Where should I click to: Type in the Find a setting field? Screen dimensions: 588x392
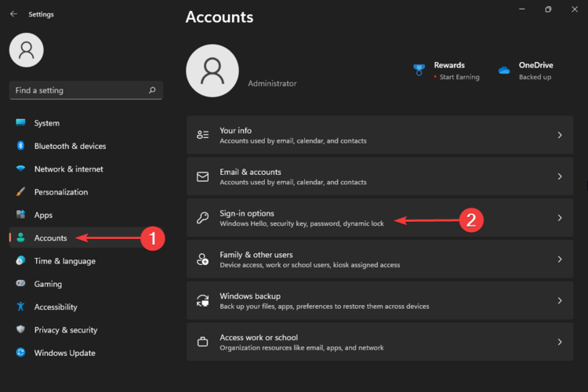pos(78,90)
